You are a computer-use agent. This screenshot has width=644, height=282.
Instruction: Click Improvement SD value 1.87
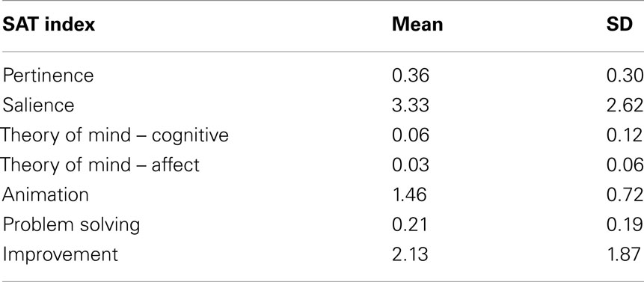[624, 254]
